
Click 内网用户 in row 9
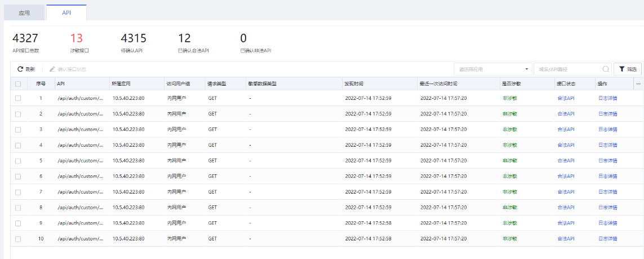tap(176, 223)
